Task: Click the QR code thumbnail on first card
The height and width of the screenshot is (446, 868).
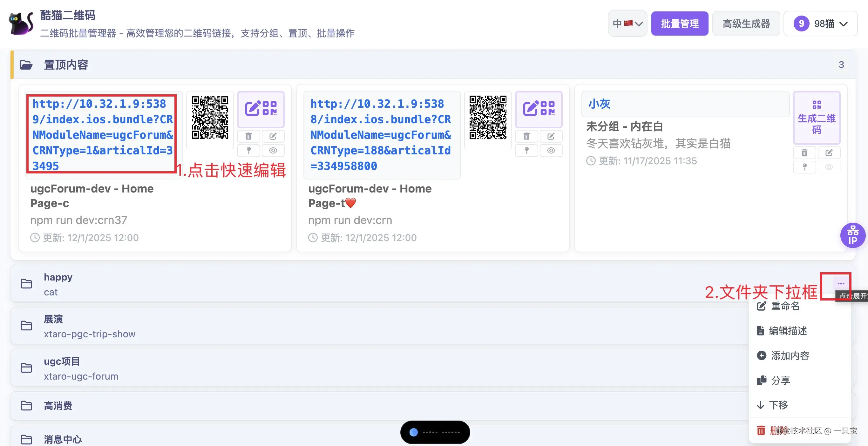Action: pyautogui.click(x=210, y=117)
